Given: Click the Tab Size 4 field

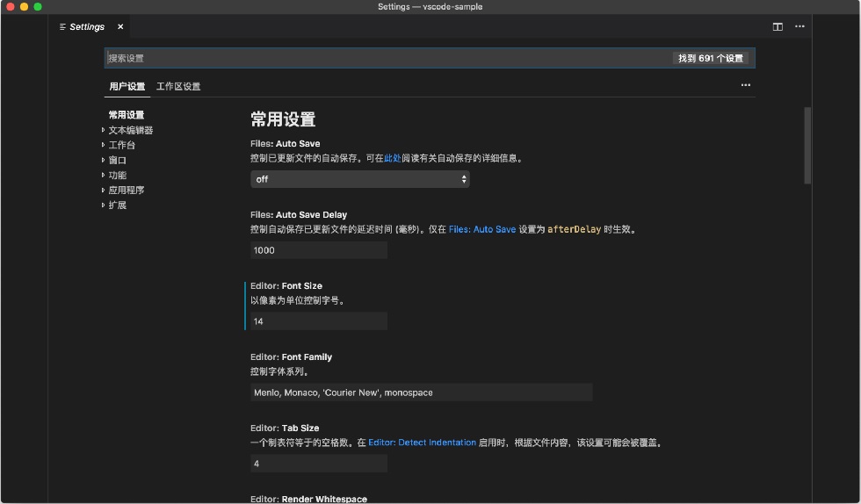Looking at the screenshot, I should pyautogui.click(x=318, y=464).
